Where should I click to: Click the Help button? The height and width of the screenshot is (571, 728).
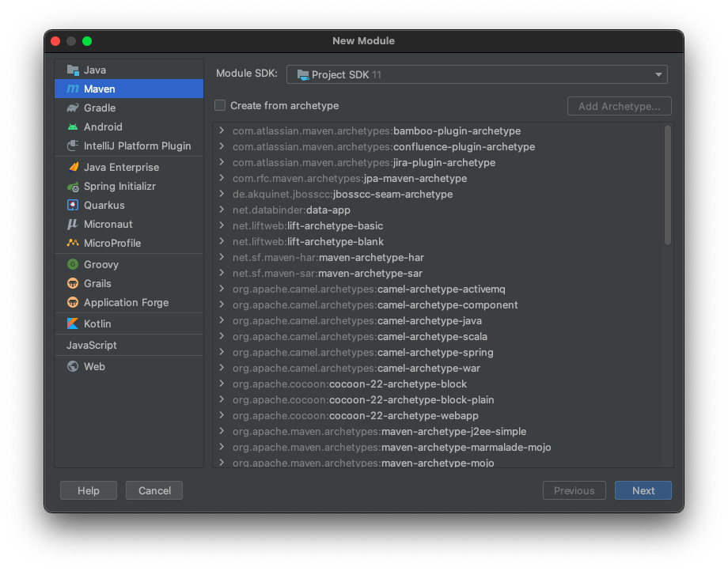(88, 490)
